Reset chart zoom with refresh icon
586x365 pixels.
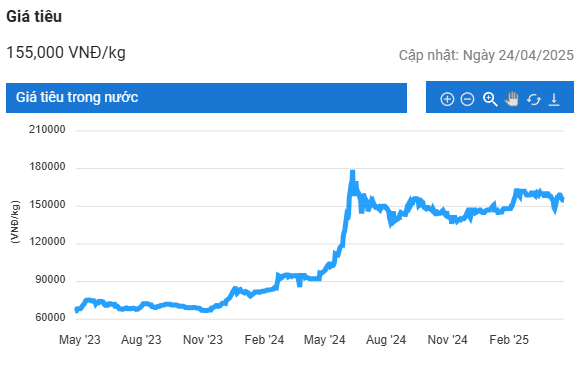pos(534,99)
